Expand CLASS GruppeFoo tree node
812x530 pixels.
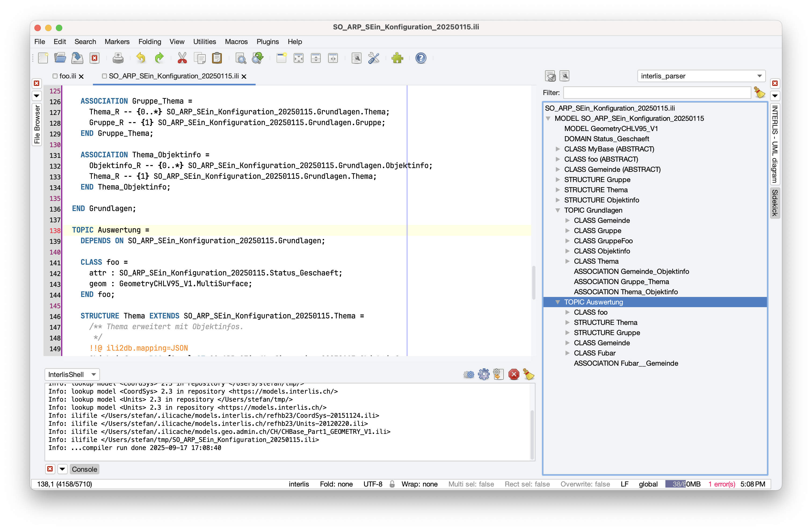567,241
